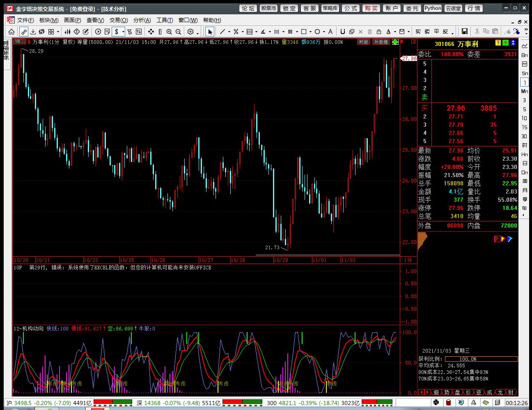The height and width of the screenshot is (410, 532).
Task: Open the 分析(A) menu
Action: (x=142, y=20)
